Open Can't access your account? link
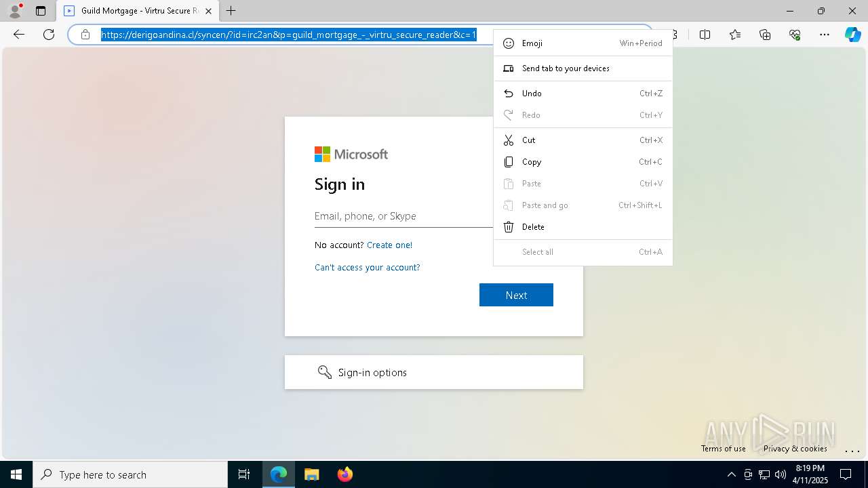This screenshot has width=868, height=488. pyautogui.click(x=367, y=267)
